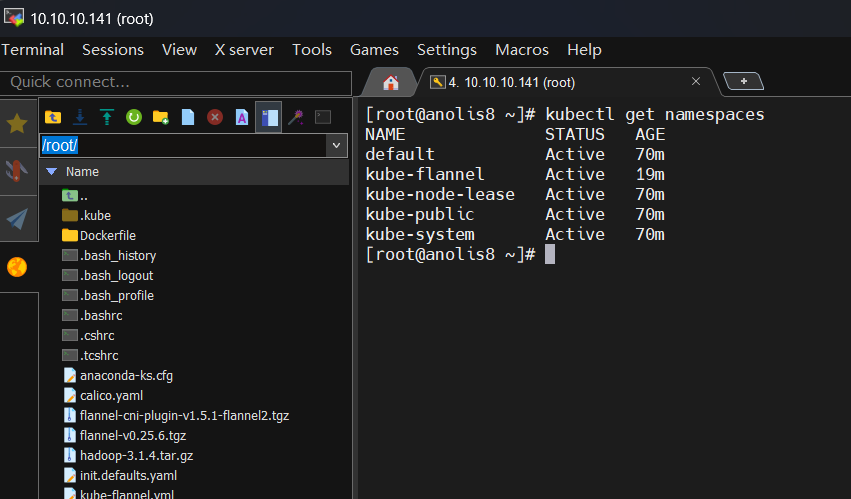Click the Quick connect input field
Screen dimensions: 851x499
coord(176,83)
